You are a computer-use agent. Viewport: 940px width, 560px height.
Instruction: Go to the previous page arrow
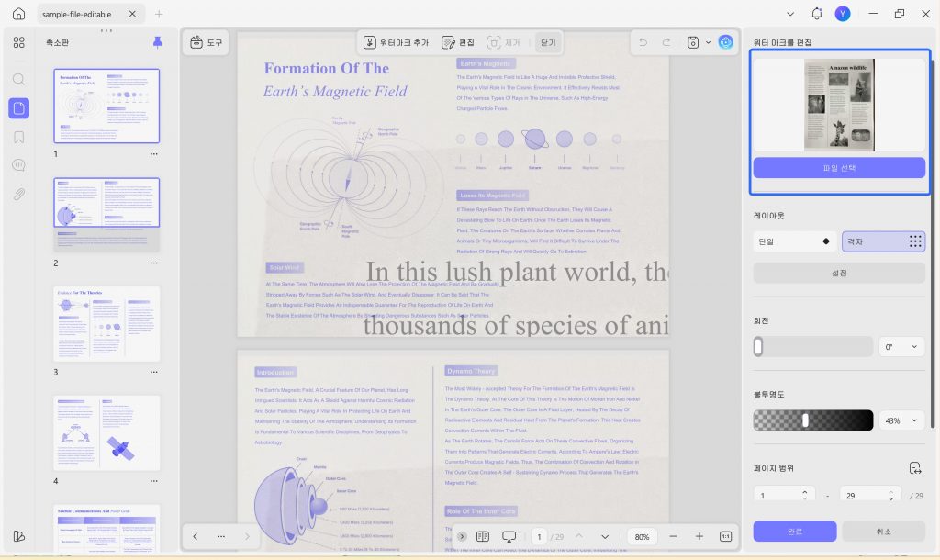click(578, 536)
